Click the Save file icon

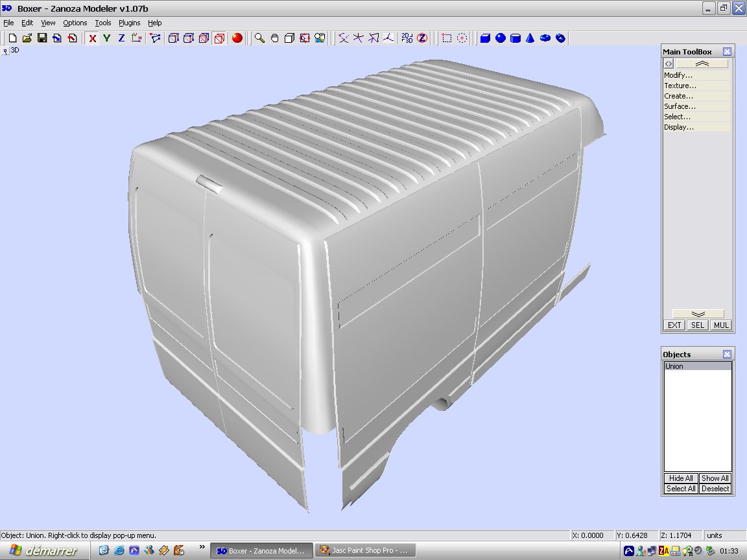[x=42, y=38]
